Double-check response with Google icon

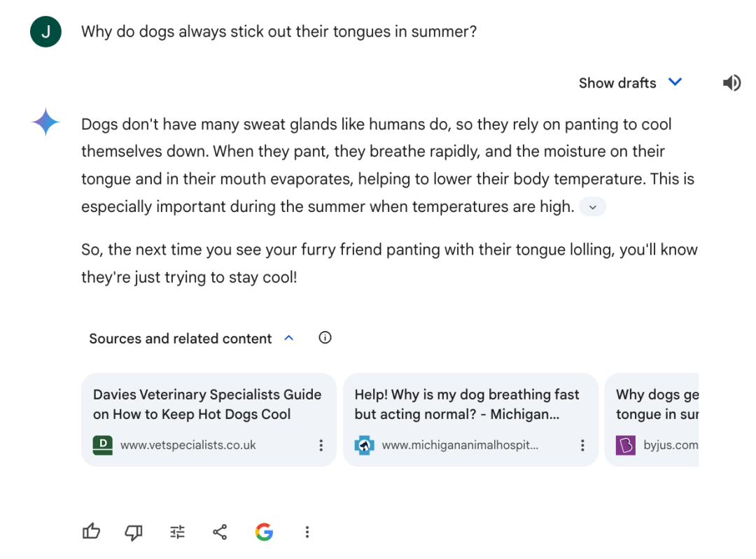(264, 532)
